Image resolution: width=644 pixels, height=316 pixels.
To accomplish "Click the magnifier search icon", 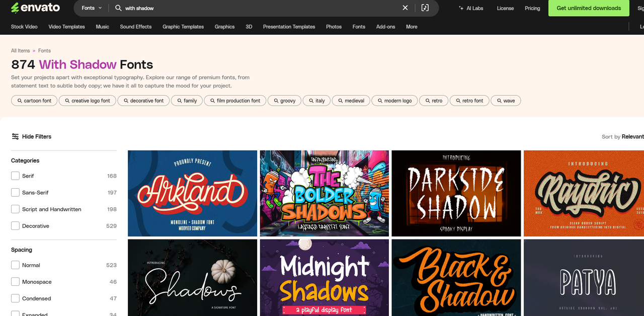I will [x=118, y=8].
